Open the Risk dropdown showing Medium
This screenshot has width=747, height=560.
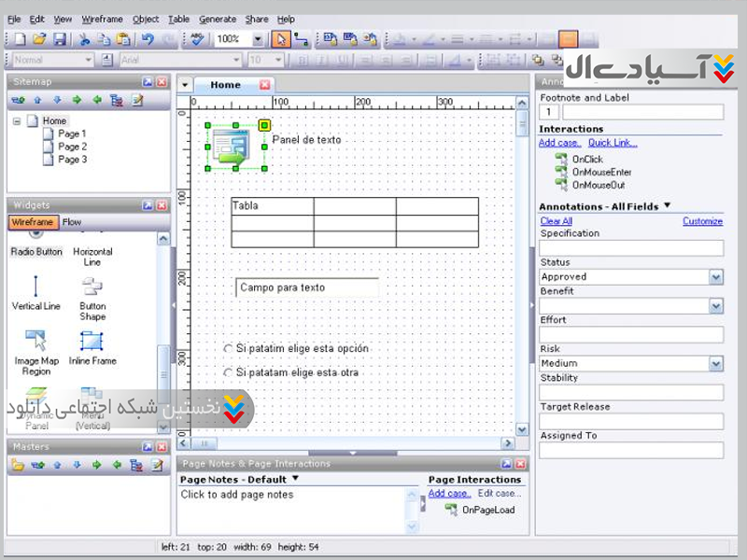click(x=715, y=364)
